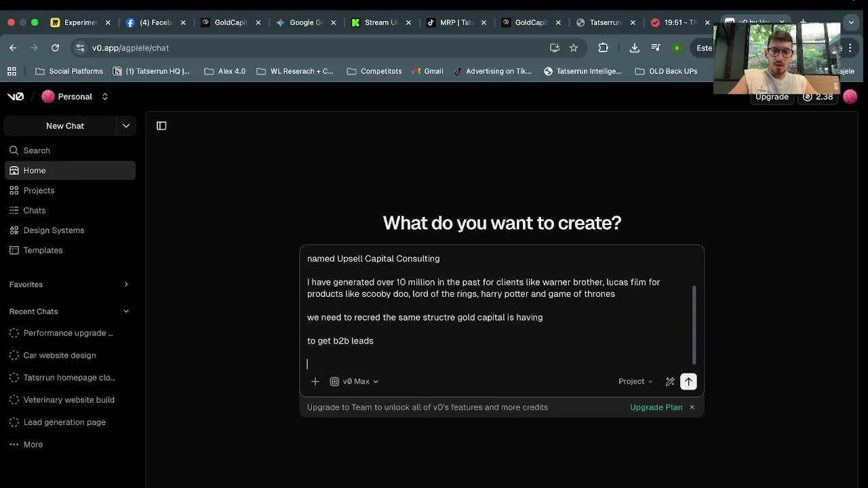Open Search in the sidebar
Screen dimensions: 868x488
pos(70,150)
